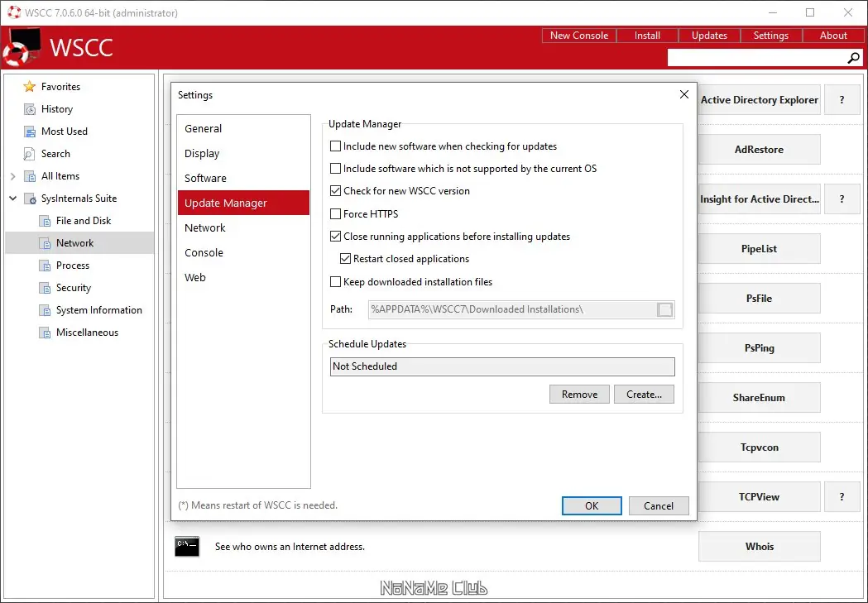The height and width of the screenshot is (603, 868).
Task: Click the History icon in the sidebar
Action: point(28,108)
